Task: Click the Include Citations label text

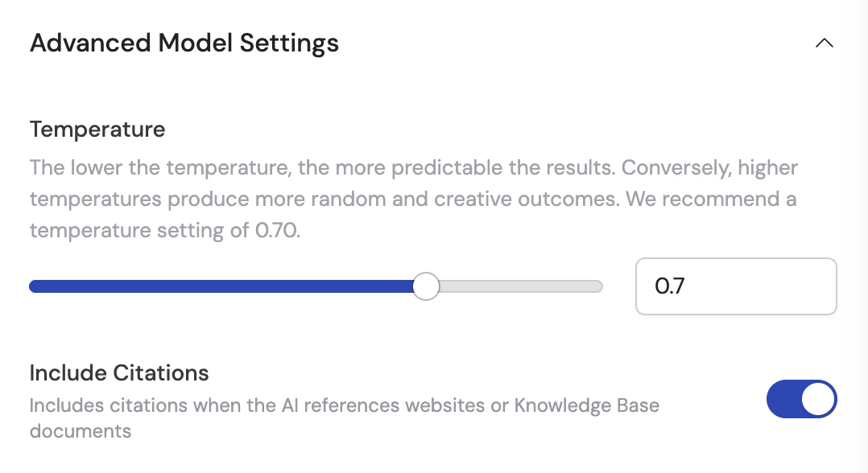Action: coord(118,372)
